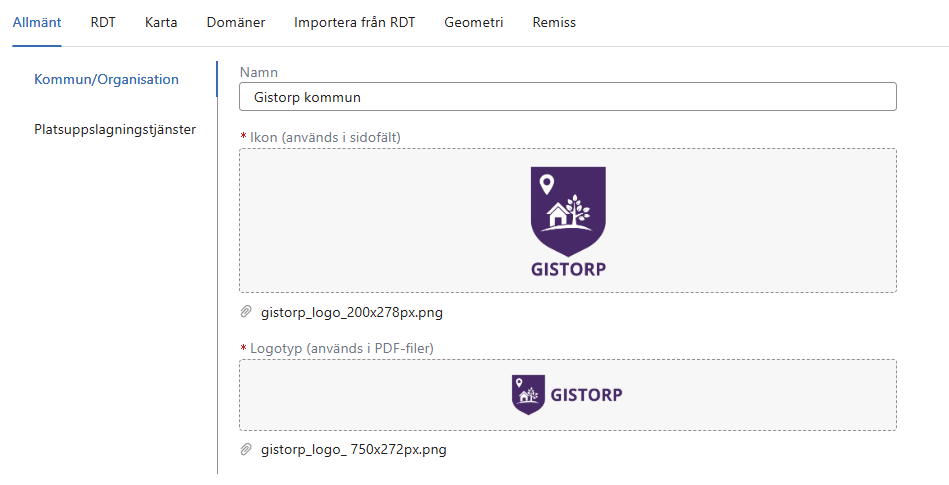Go to the Karta tab

tap(161, 22)
